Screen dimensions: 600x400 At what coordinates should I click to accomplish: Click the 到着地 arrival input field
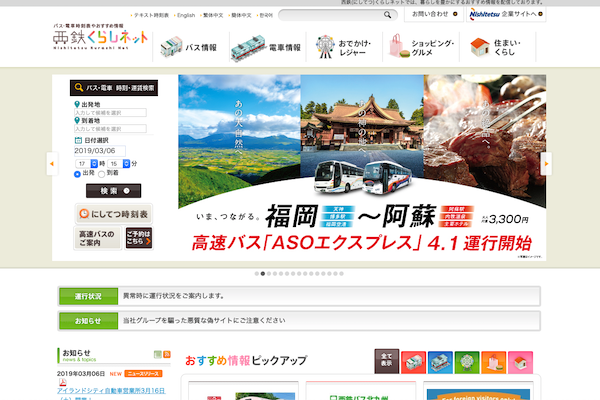pos(110,129)
